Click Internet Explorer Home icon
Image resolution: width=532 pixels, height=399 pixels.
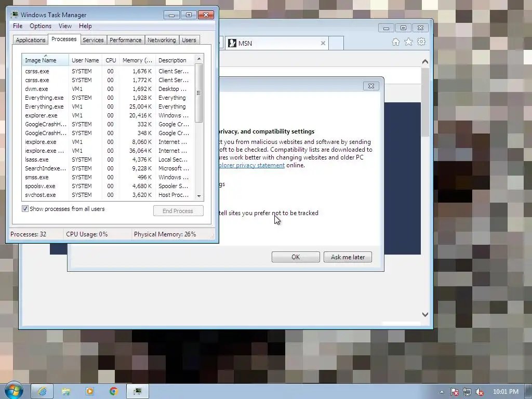pos(395,42)
